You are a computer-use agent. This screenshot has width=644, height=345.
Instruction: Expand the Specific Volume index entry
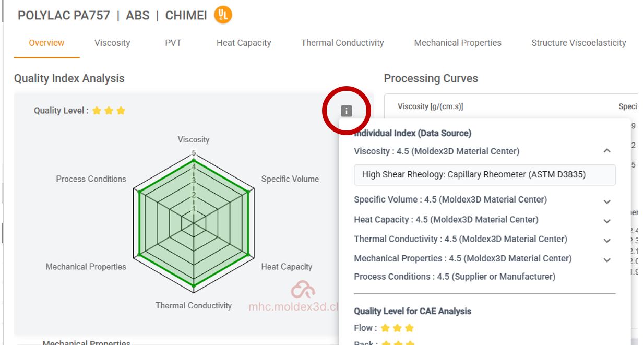[x=607, y=201]
